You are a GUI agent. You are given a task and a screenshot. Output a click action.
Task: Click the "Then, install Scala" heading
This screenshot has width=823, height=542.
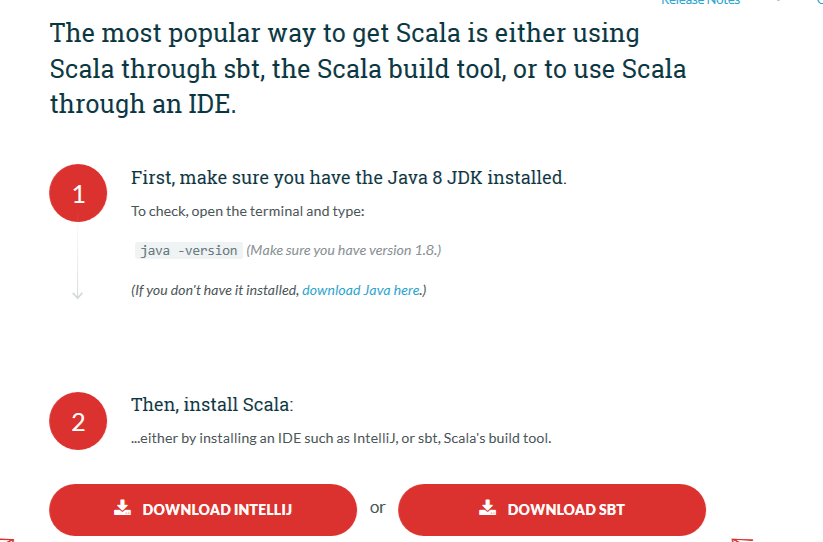point(213,405)
